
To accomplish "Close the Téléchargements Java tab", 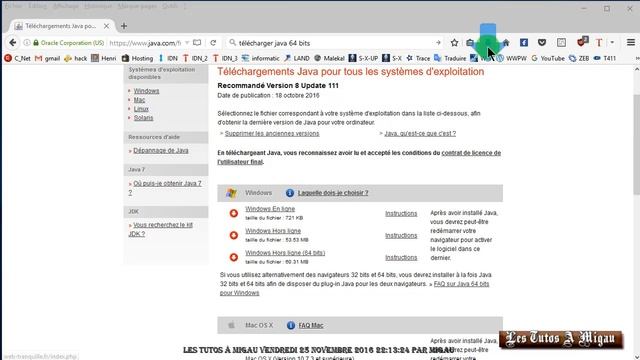I will point(106,26).
